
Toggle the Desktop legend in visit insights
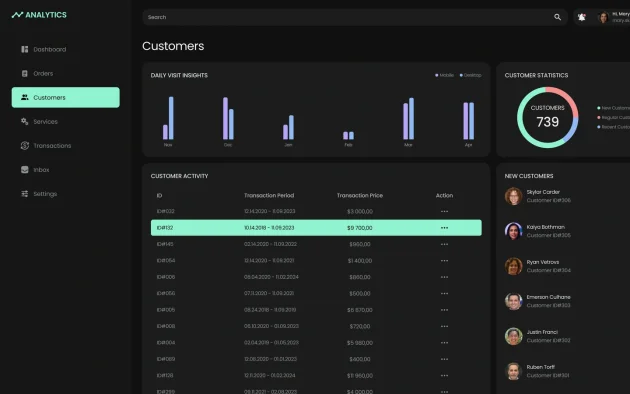[470, 75]
